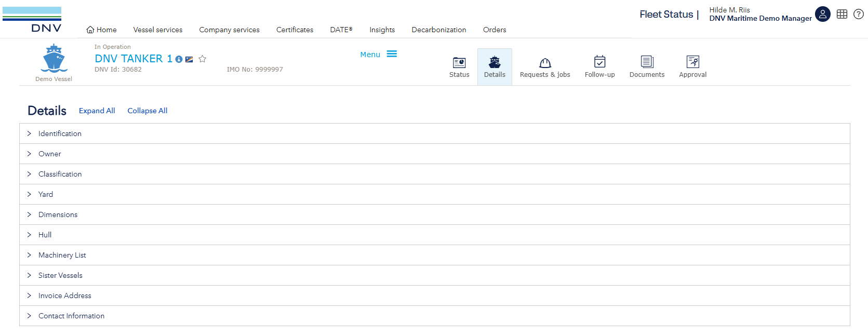Image resolution: width=868 pixels, height=336 pixels.
Task: Click the DNV logo
Action: pos(32,20)
